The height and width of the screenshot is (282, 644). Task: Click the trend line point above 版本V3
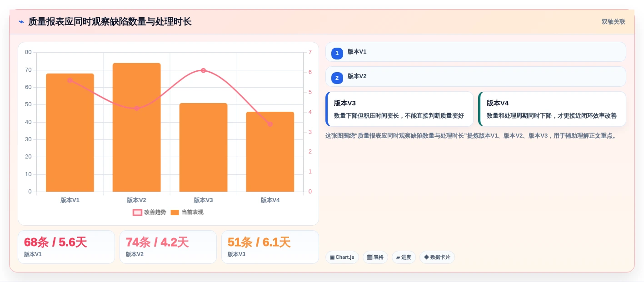click(x=203, y=70)
